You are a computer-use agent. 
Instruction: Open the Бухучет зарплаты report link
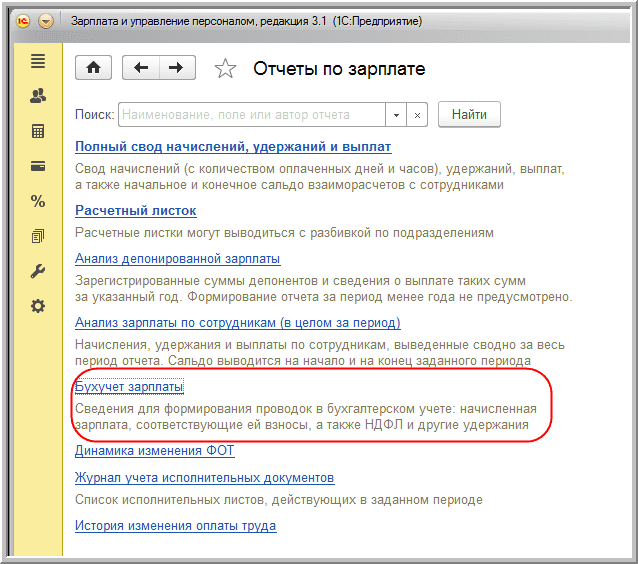coord(129,387)
